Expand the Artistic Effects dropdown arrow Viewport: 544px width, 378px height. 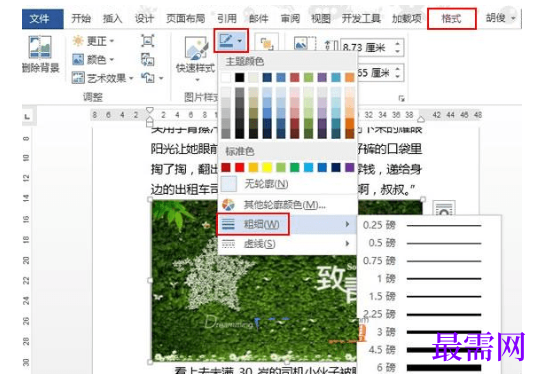(131, 78)
